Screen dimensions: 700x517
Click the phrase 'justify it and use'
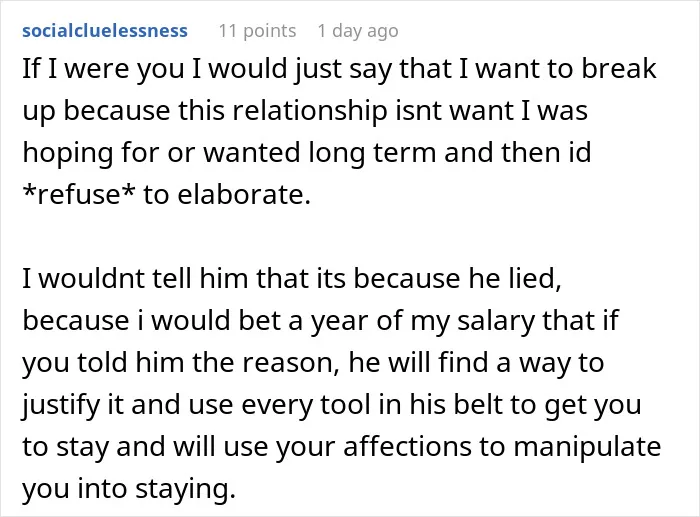(x=128, y=404)
